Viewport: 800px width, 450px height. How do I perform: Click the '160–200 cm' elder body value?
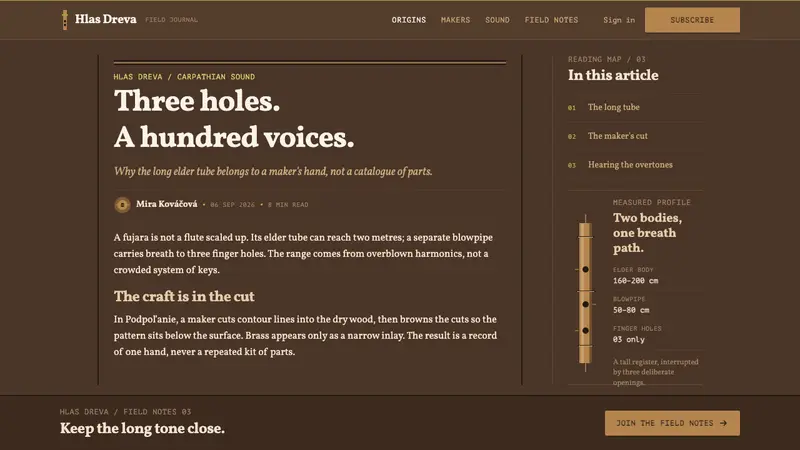635,281
